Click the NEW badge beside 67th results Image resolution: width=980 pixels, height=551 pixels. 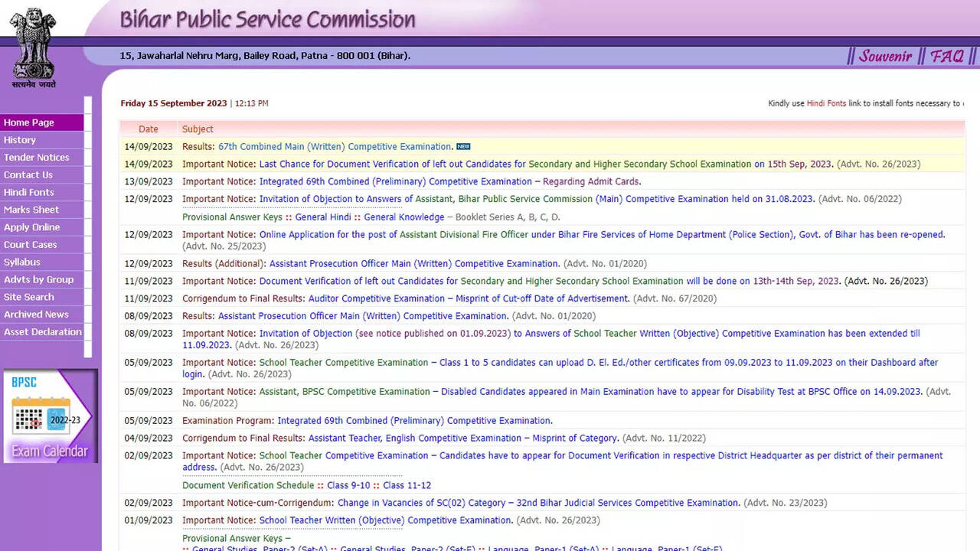pyautogui.click(x=463, y=146)
